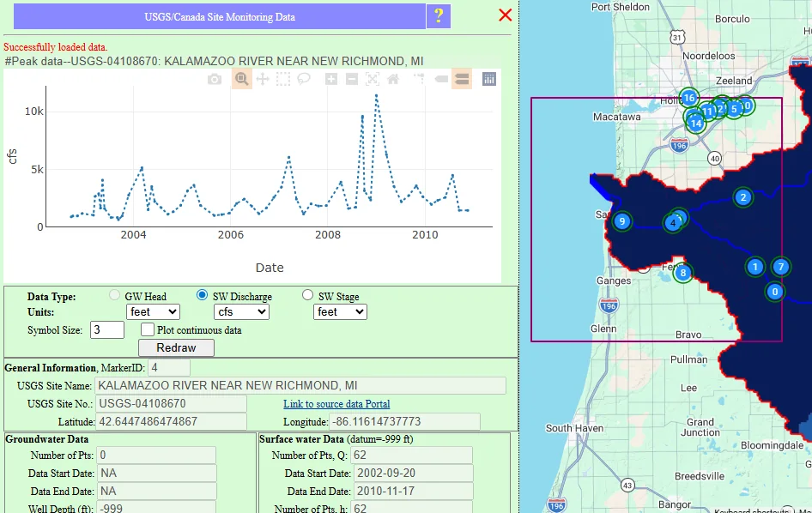This screenshot has width=812, height=513.
Task: Open the Plotly logo icon in toolbar
Action: pyautogui.click(x=489, y=79)
